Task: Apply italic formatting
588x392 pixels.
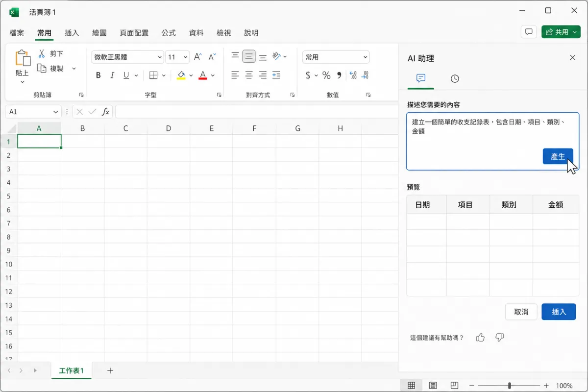Action: coord(112,75)
